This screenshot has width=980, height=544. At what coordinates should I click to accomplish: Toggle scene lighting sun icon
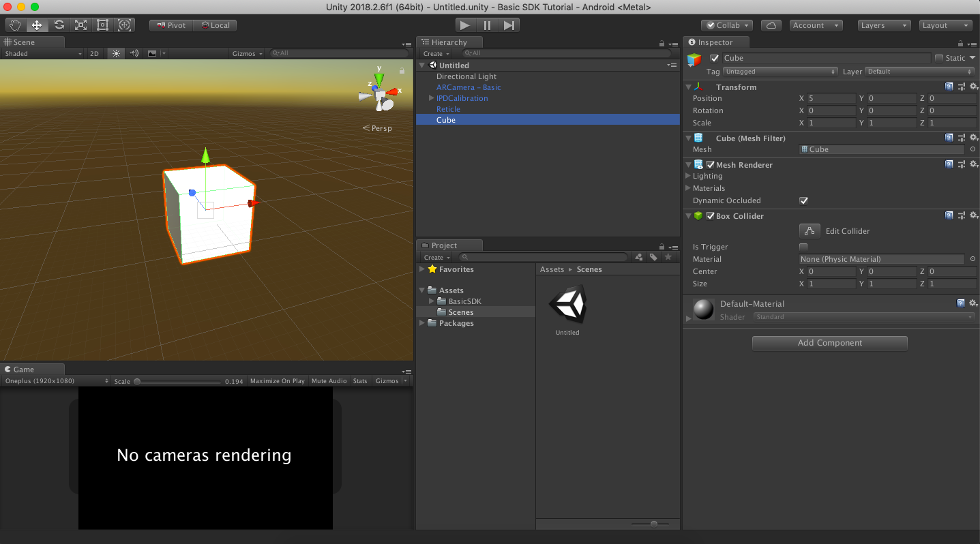pyautogui.click(x=116, y=53)
